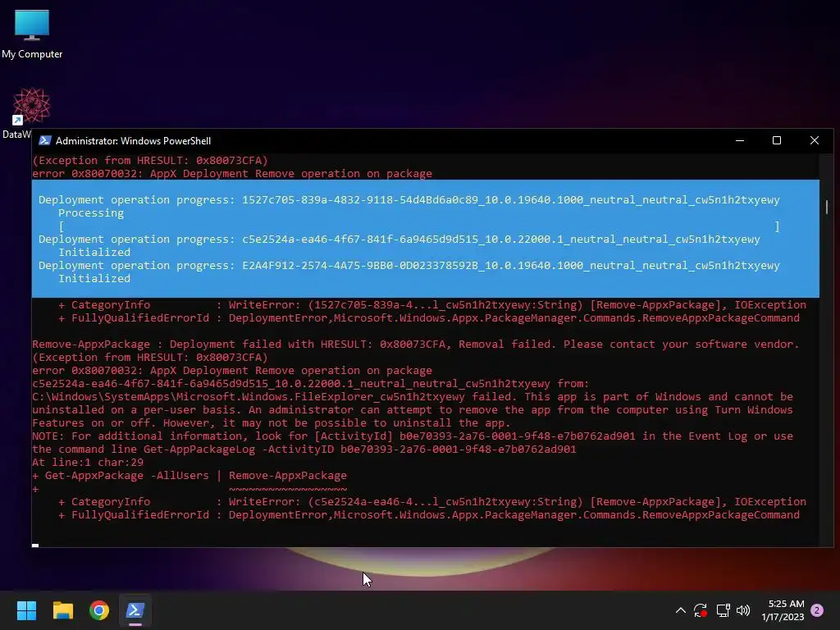Open Google Chrome from the taskbar
Viewport: 840px width, 630px height.
[99, 610]
